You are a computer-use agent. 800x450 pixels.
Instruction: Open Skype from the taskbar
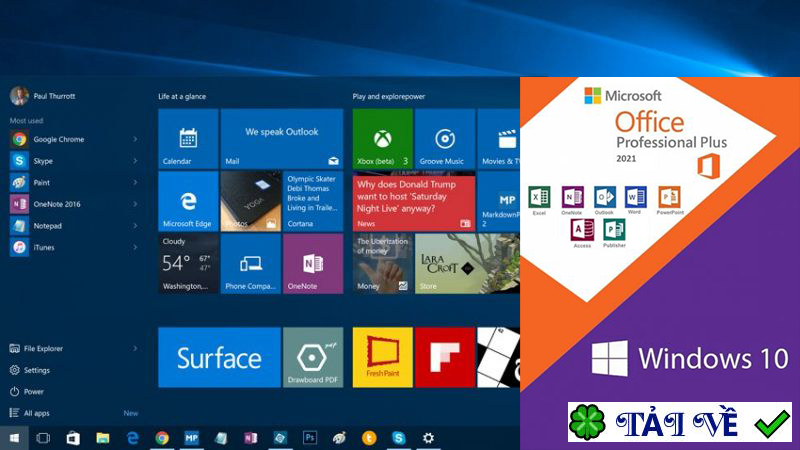click(398, 438)
